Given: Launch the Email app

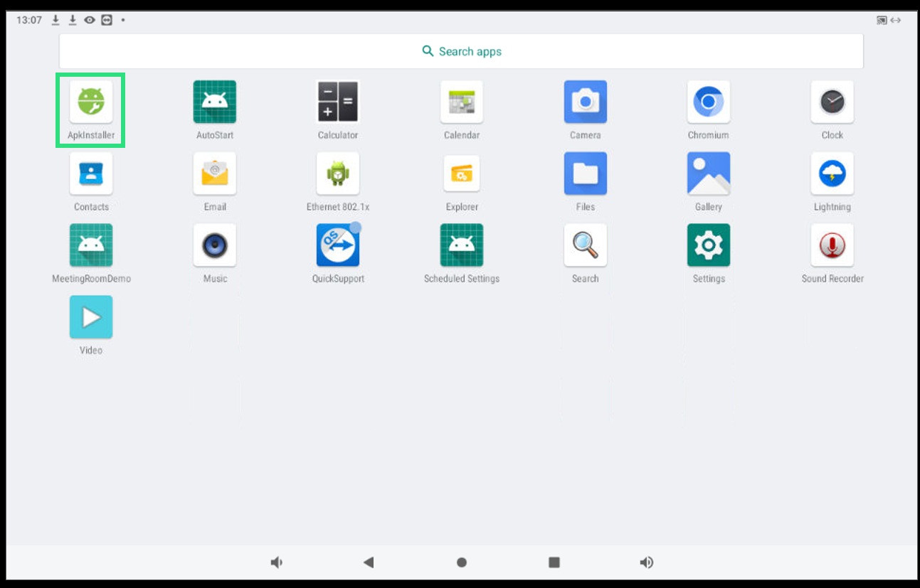Looking at the screenshot, I should coord(215,173).
